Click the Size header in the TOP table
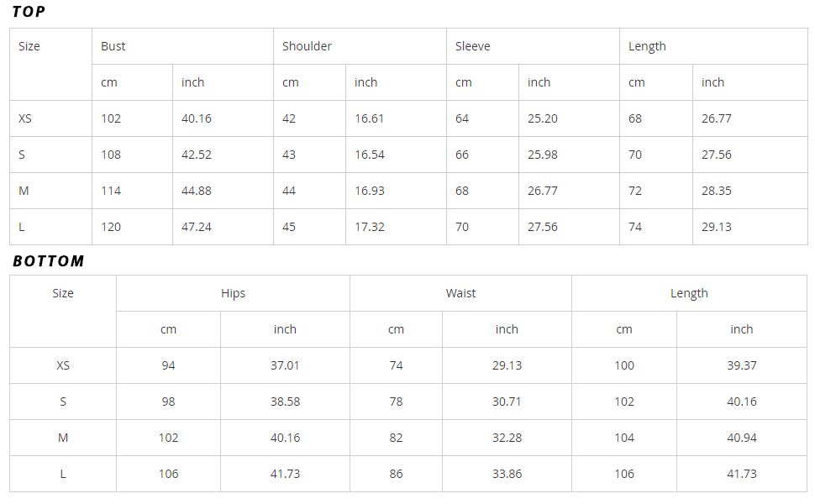Screen dimensions: 815x504 tap(29, 46)
